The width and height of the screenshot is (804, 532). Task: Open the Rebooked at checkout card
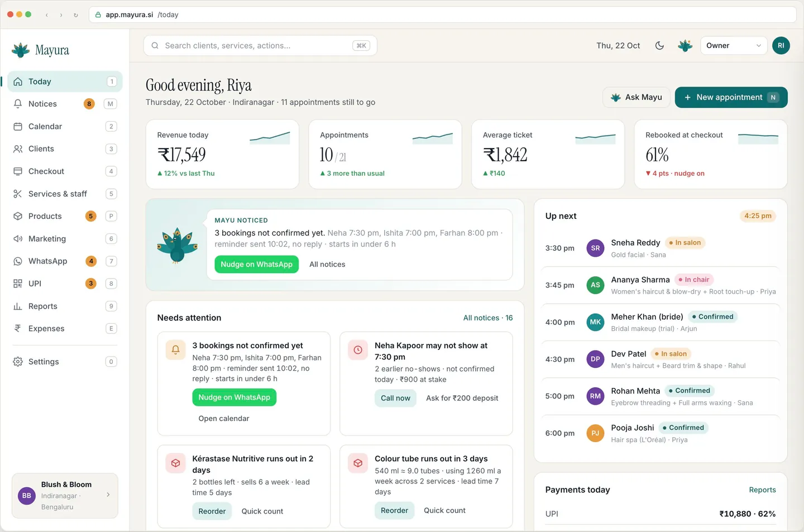point(711,155)
